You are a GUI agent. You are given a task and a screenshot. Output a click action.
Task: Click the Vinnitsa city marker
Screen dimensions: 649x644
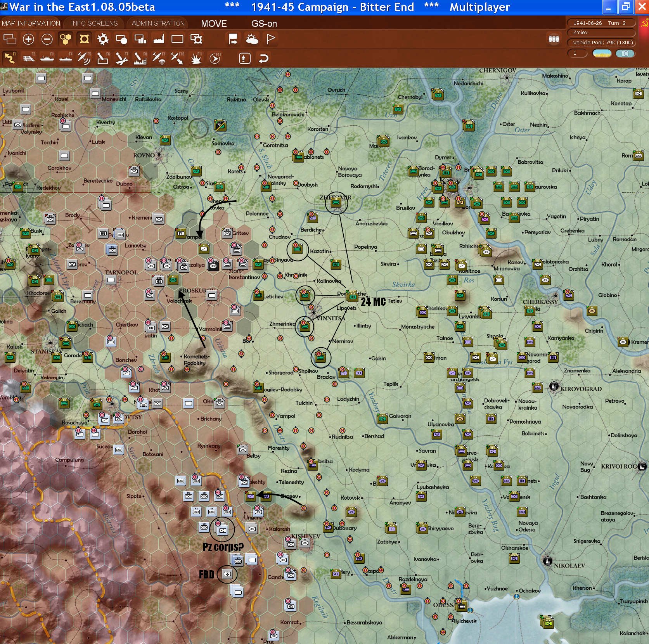click(313, 312)
